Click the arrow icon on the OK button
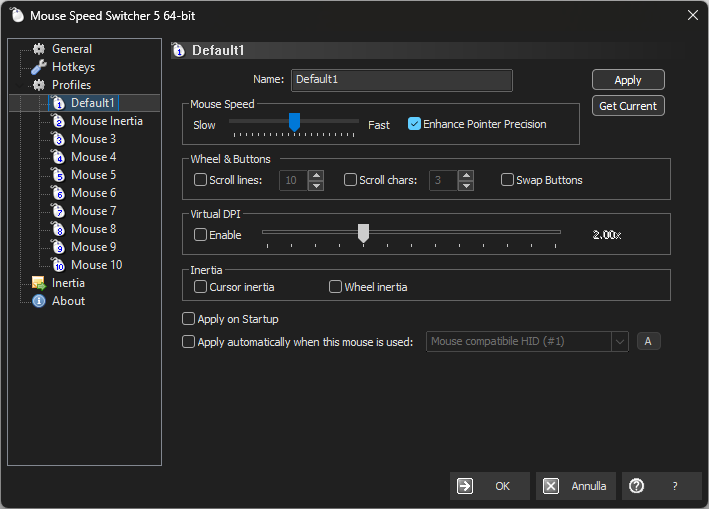Image resolution: width=709 pixels, height=509 pixels. 465,486
